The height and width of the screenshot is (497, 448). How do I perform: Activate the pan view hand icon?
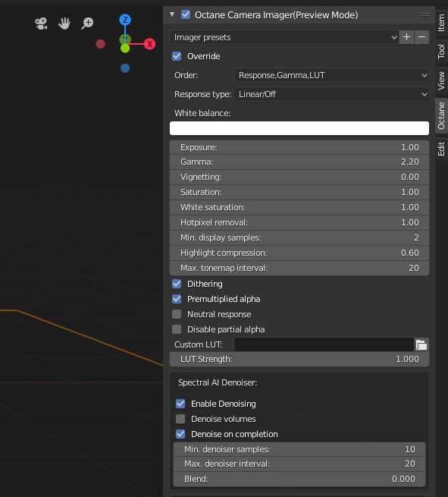tap(64, 24)
